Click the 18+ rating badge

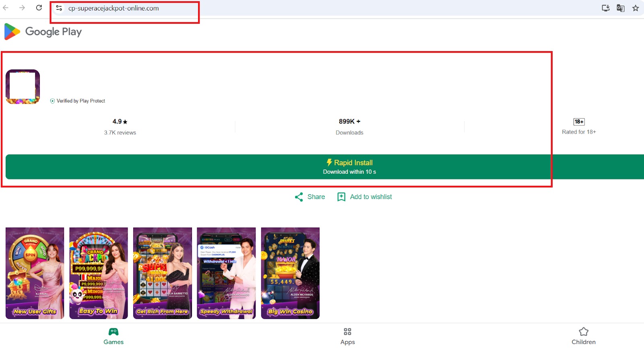tap(579, 121)
